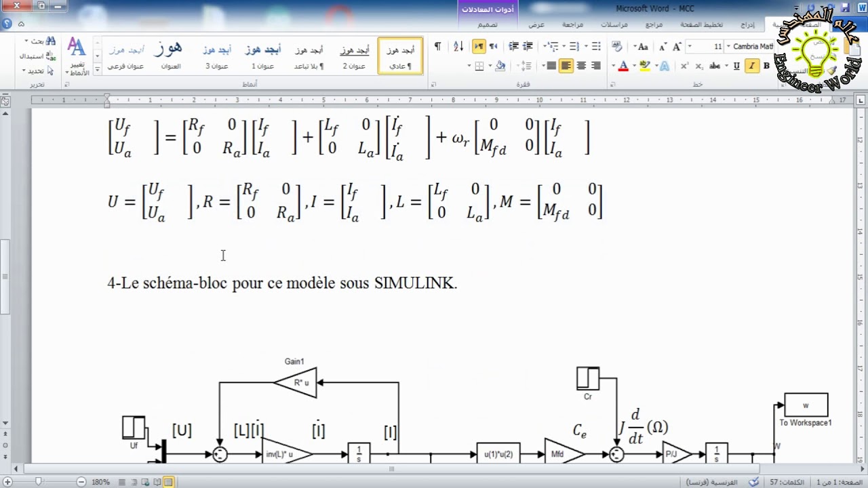This screenshot has height=488, width=868.
Task: Open borders button
Action: (479, 66)
